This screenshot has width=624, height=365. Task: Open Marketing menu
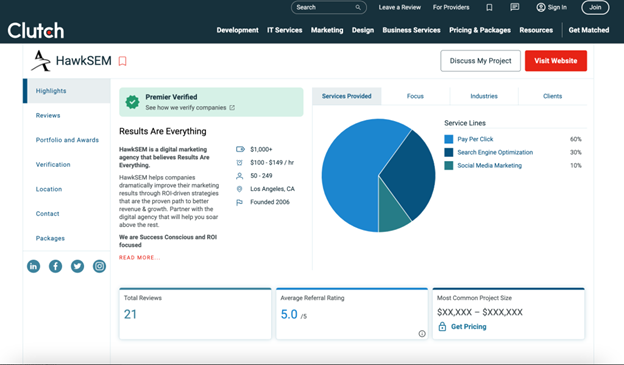pyautogui.click(x=327, y=30)
